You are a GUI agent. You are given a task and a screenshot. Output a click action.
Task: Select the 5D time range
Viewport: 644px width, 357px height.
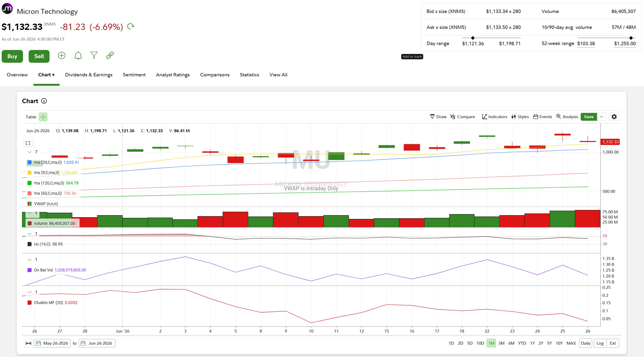click(470, 343)
